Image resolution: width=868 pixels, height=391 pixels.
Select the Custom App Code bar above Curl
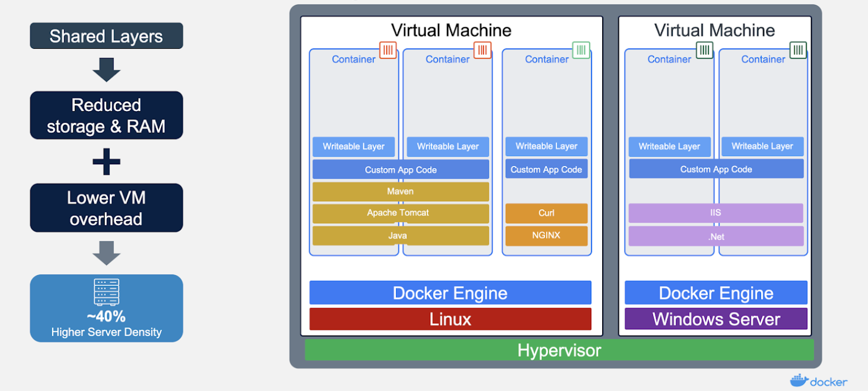click(x=546, y=169)
